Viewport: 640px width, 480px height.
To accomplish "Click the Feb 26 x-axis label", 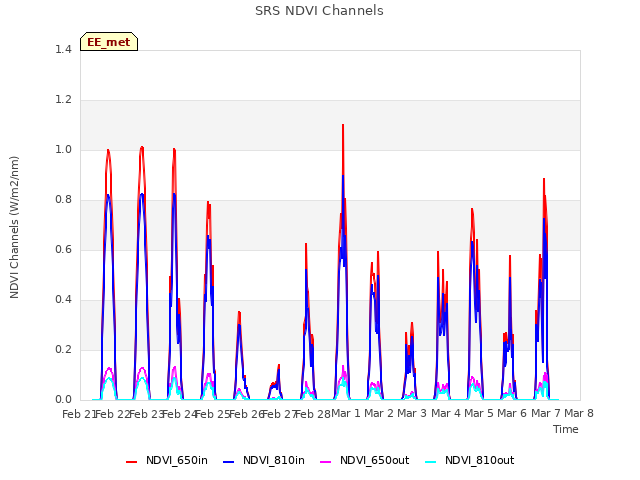I will click(x=246, y=414).
